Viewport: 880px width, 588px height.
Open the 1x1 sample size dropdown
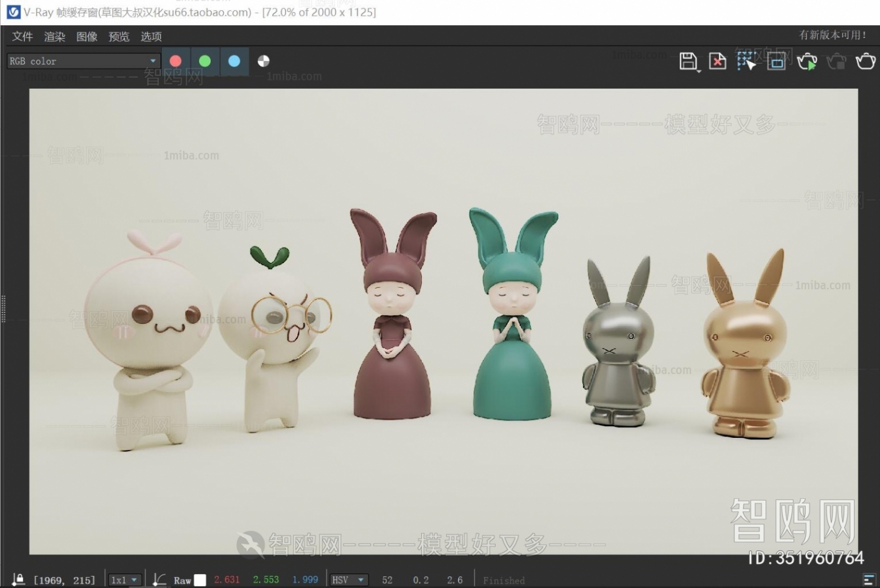coord(125,580)
